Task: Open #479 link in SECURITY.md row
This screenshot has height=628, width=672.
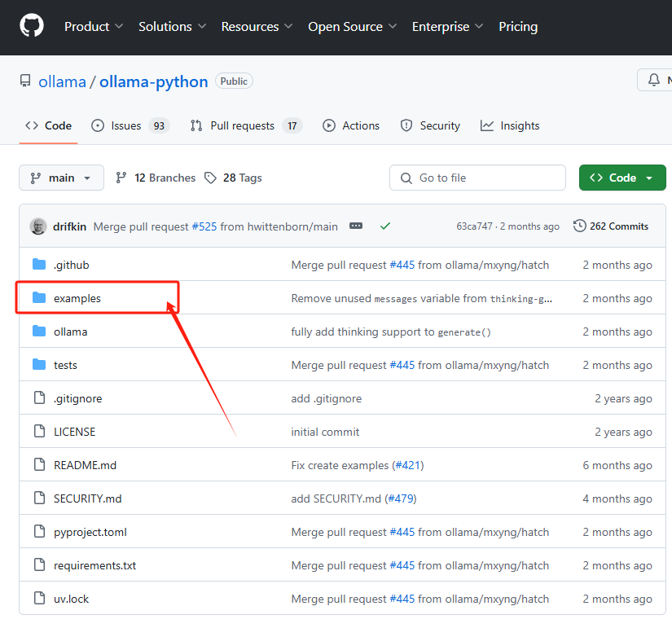Action: tap(400, 499)
